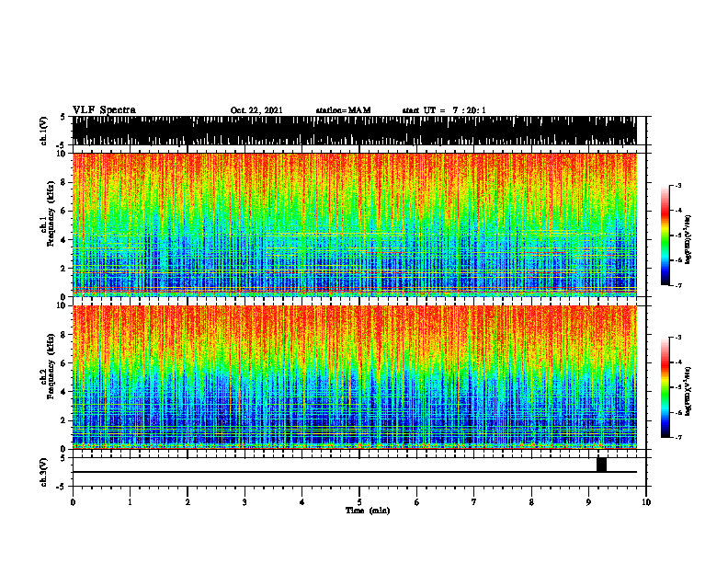Screen dimensions: 728x563
Task: Click the ch.1 color scale units label
Action: coord(688,240)
